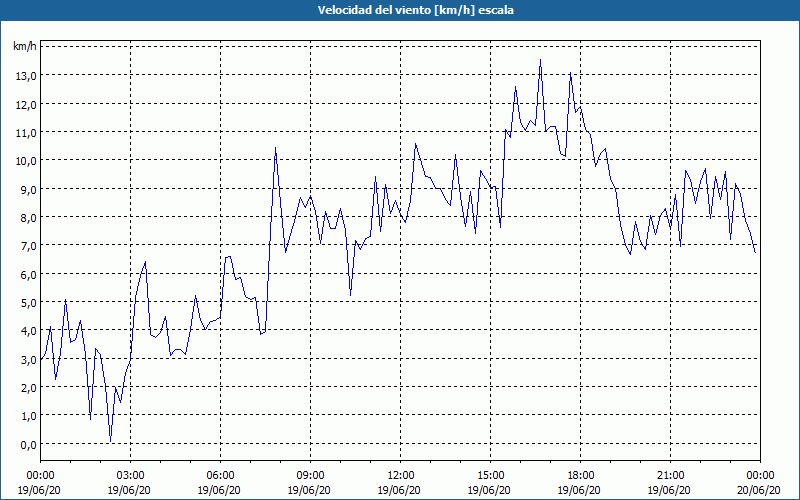This screenshot has height=500, width=800.
Task: Pick the '1,0' y-axis value
Action: coord(29,416)
